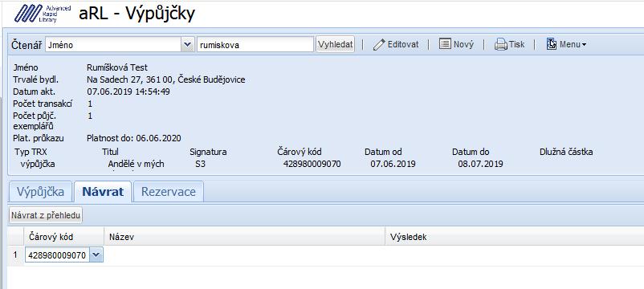
Task: Click the Signatura column label
Action: [208, 152]
